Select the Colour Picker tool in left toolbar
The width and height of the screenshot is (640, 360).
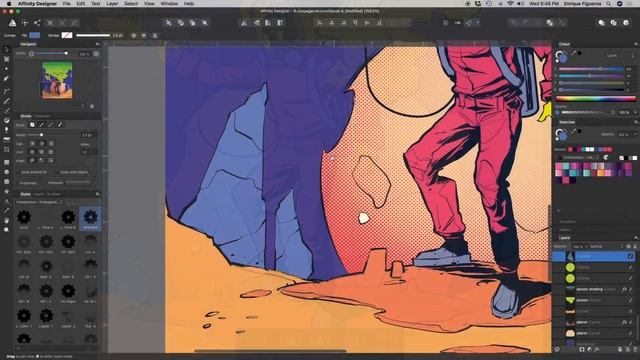click(x=6, y=211)
